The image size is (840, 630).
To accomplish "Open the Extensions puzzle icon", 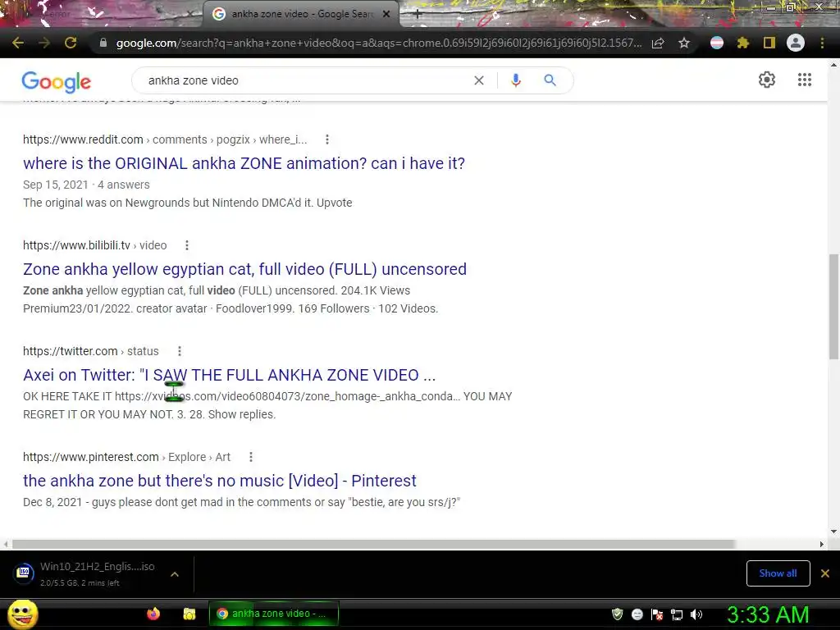I will 742,43.
